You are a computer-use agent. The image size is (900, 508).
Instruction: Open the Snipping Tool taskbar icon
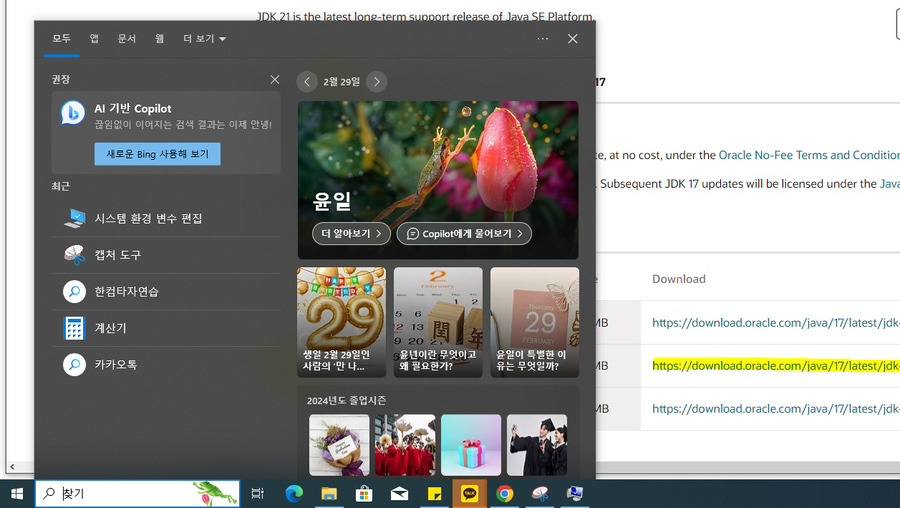540,494
